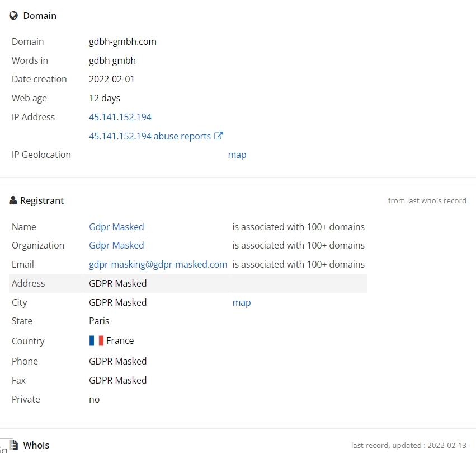Open Gdpr Masked link in Organization row
Screen dimensions: 476x453
(116, 245)
